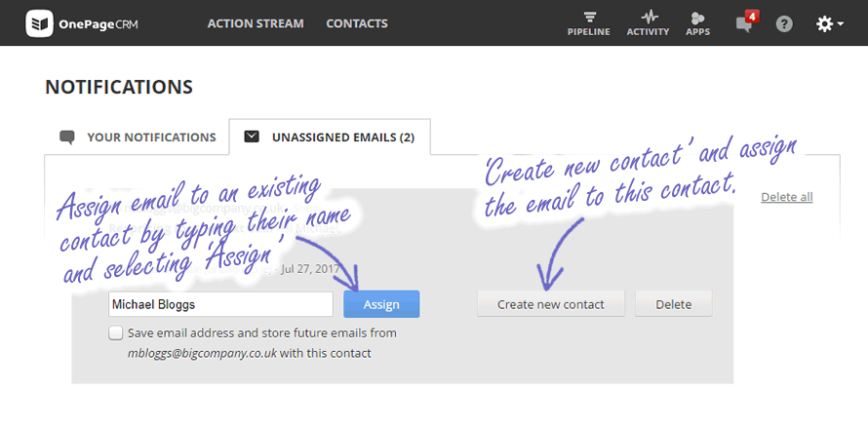
Task: Open the Activity feed
Action: coord(648,23)
